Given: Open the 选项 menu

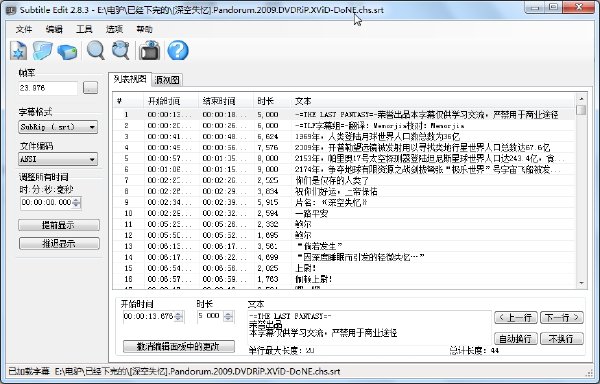Looking at the screenshot, I should (x=114, y=29).
